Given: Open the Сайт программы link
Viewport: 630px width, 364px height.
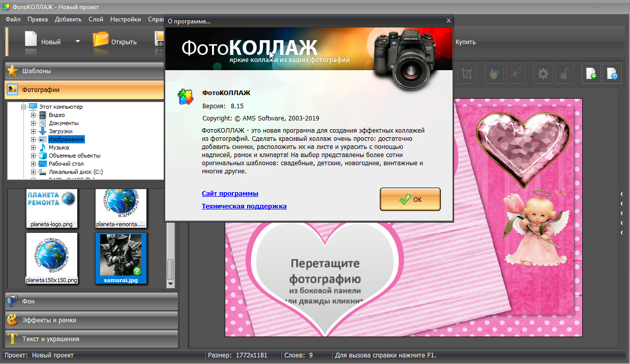Looking at the screenshot, I should point(230,194).
